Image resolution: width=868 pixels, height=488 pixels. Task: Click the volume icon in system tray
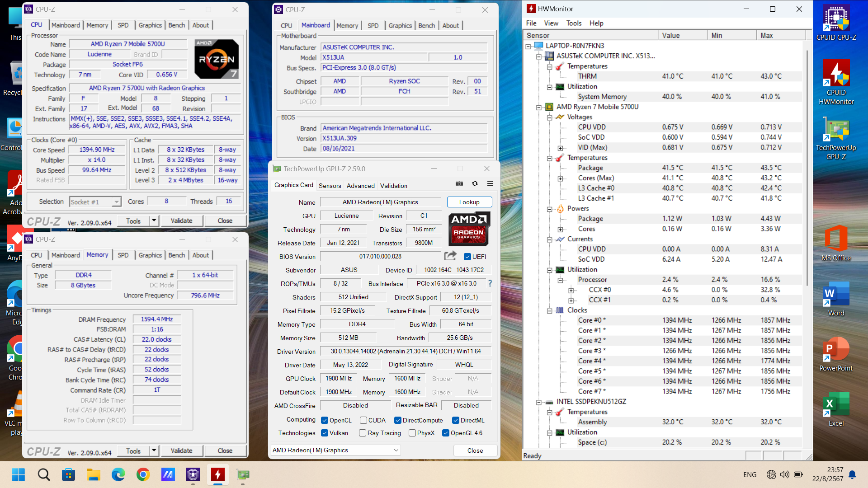[x=785, y=474]
